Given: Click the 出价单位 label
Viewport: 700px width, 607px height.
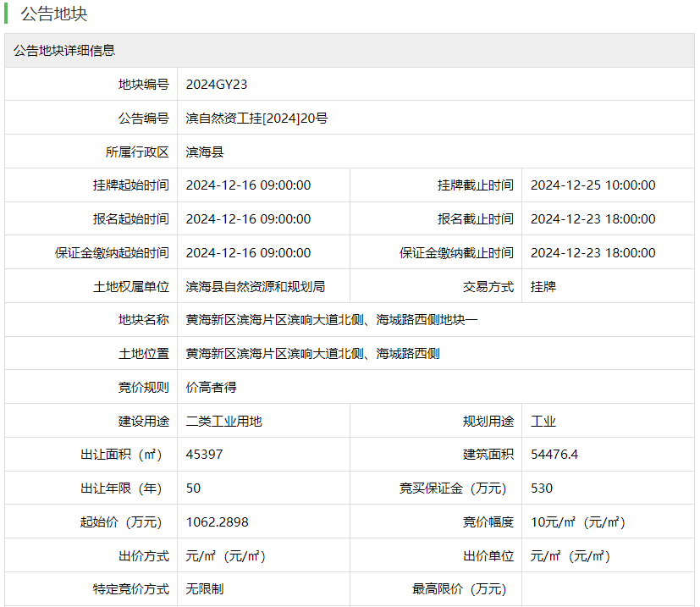Looking at the screenshot, I should pos(488,556).
